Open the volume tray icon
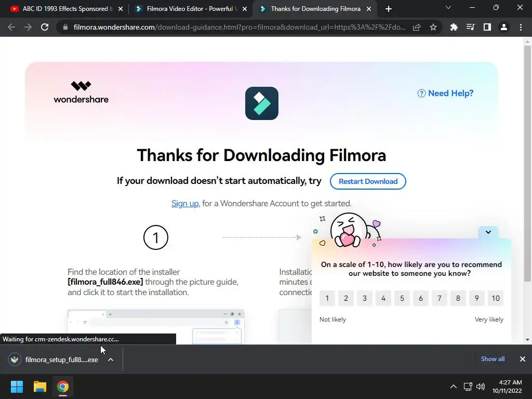This screenshot has height=399, width=532. click(x=481, y=387)
